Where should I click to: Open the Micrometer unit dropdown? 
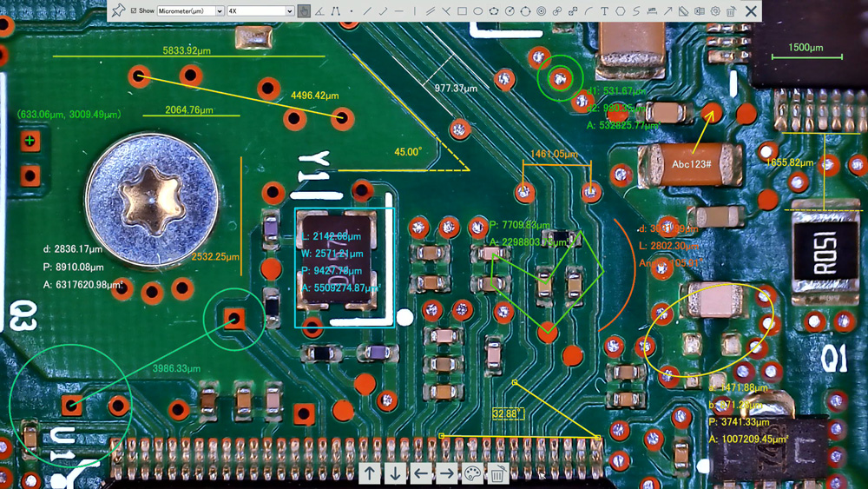click(191, 11)
